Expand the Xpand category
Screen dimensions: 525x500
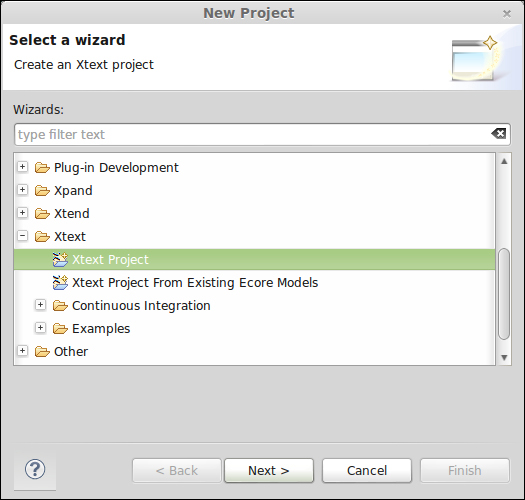coord(22,190)
